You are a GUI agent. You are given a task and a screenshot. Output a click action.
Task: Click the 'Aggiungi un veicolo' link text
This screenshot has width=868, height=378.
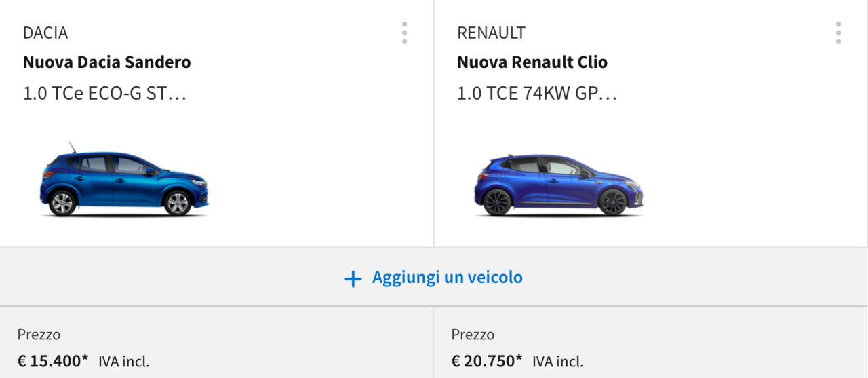[447, 278]
